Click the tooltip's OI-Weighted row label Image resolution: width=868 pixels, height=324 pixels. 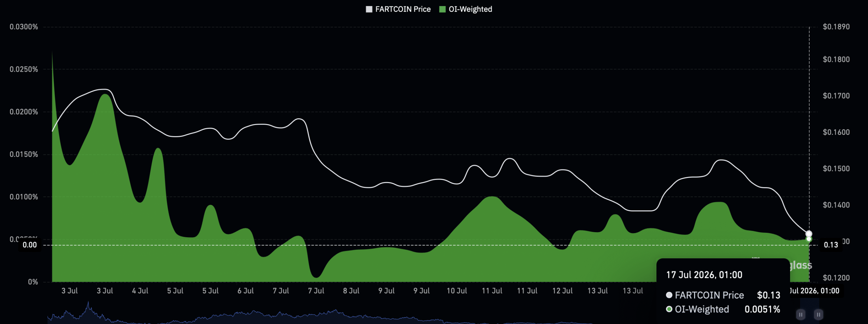(x=702, y=309)
